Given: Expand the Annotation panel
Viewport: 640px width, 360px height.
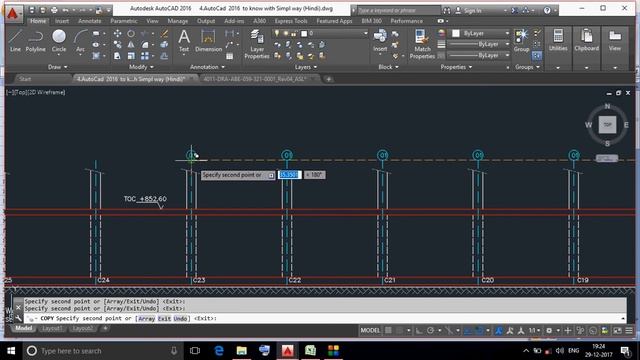Looking at the screenshot, I should [207, 67].
